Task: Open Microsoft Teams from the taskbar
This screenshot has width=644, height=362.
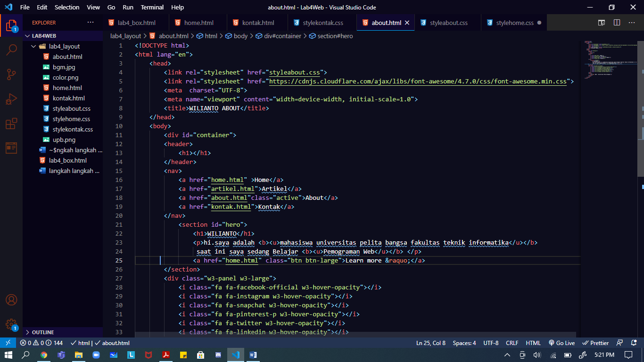Action: pos(61,355)
